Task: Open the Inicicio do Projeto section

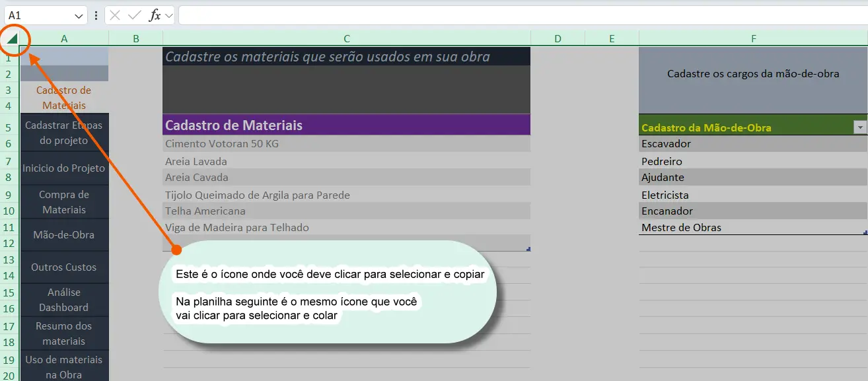Action: coord(64,168)
